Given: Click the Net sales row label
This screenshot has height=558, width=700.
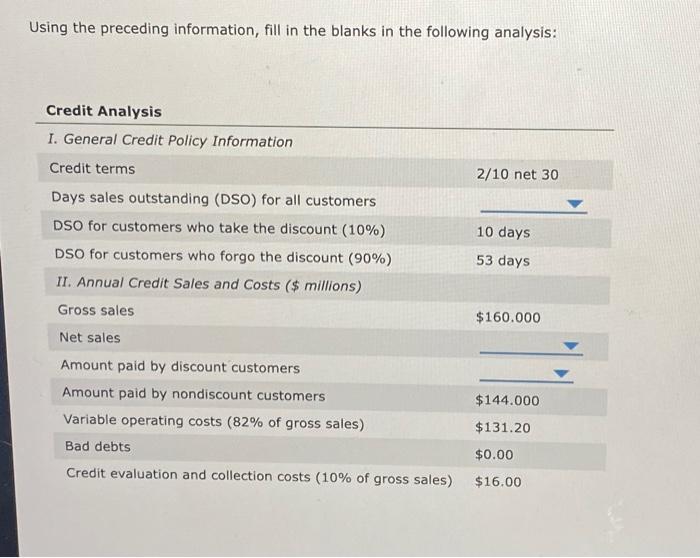Looking at the screenshot, I should click(x=90, y=337).
